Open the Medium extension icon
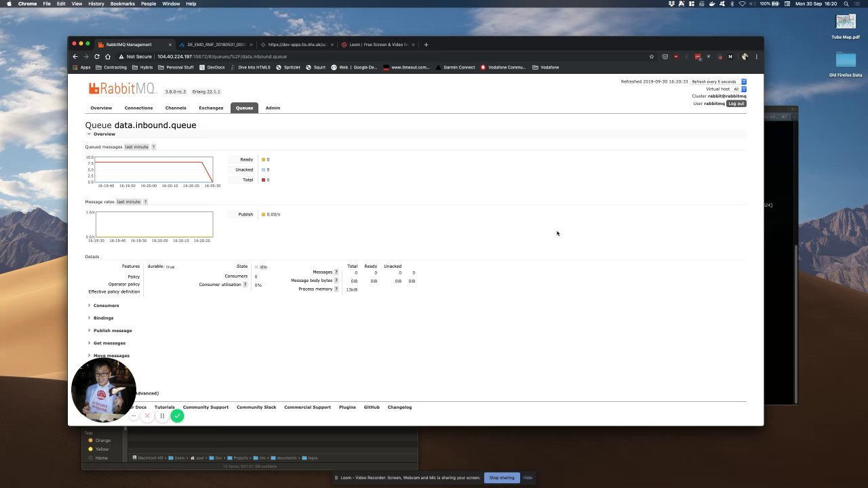This screenshot has height=488, width=868. click(730, 57)
